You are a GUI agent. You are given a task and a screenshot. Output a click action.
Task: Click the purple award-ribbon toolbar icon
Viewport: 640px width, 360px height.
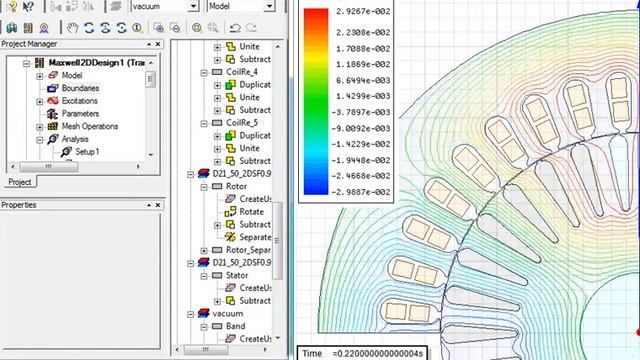[x=44, y=28]
